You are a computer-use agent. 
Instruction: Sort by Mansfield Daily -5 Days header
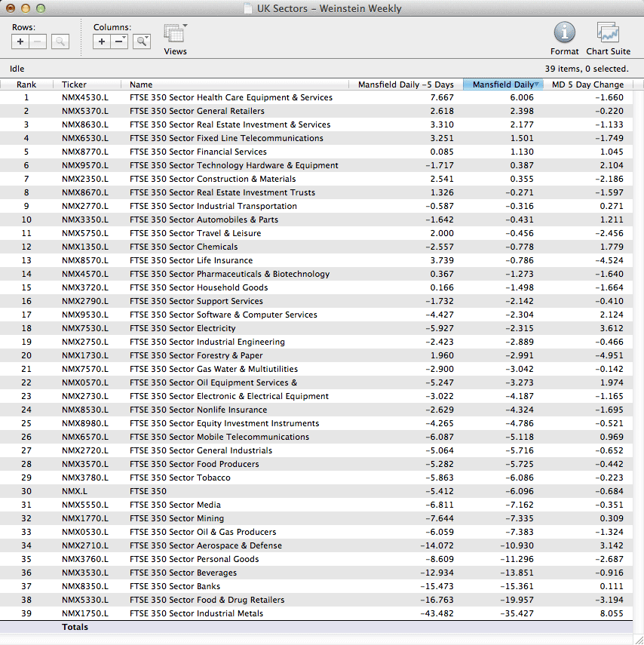406,84
